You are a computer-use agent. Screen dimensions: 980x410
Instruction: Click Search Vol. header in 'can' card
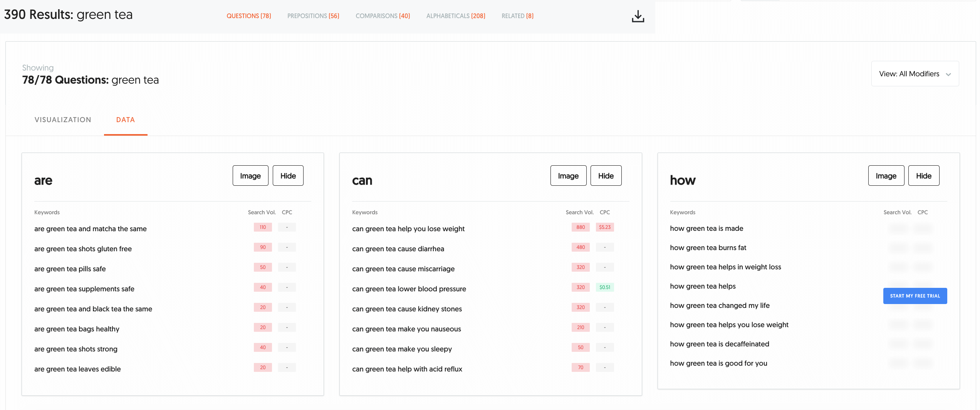(x=579, y=212)
